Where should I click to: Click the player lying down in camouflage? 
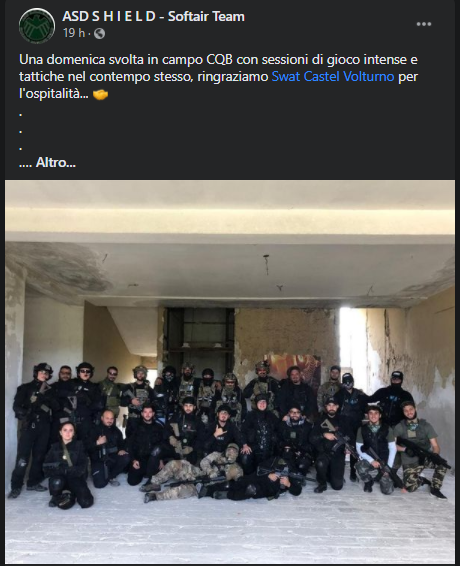[x=193, y=474]
